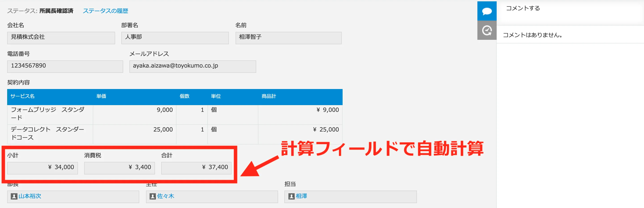Open 佐々木 user profile link
Viewport: 644px width, 208px height.
[165, 196]
